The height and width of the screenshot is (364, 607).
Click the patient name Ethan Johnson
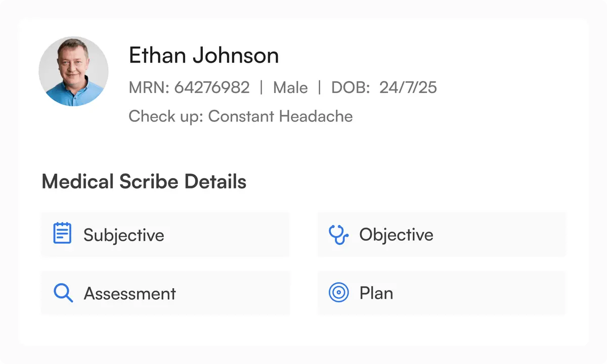pos(203,55)
